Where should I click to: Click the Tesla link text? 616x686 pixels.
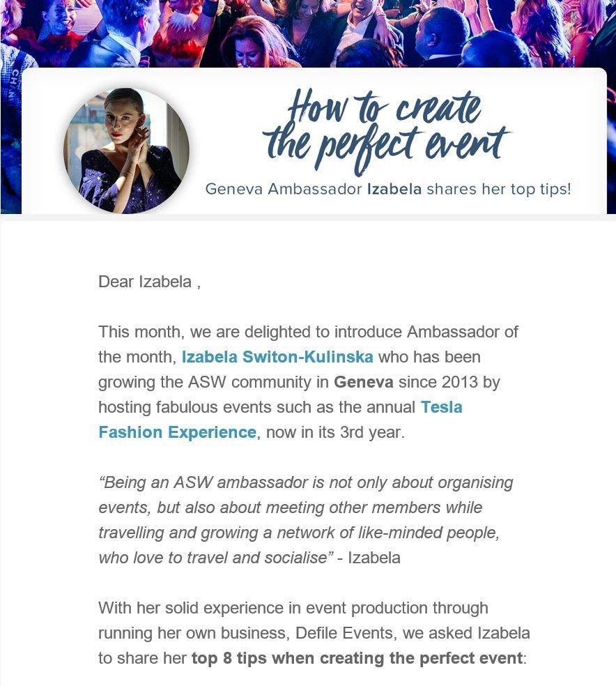coord(441,407)
